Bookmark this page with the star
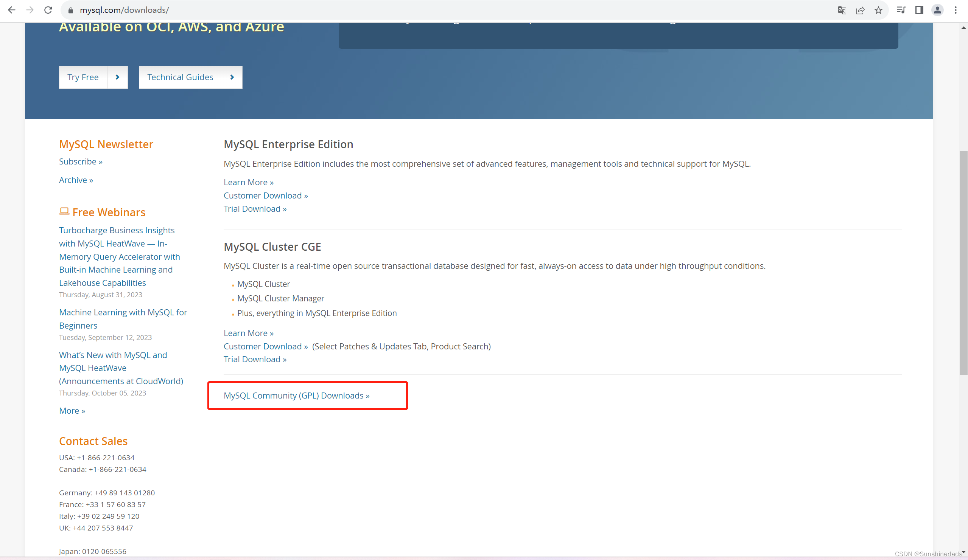 coord(878,10)
